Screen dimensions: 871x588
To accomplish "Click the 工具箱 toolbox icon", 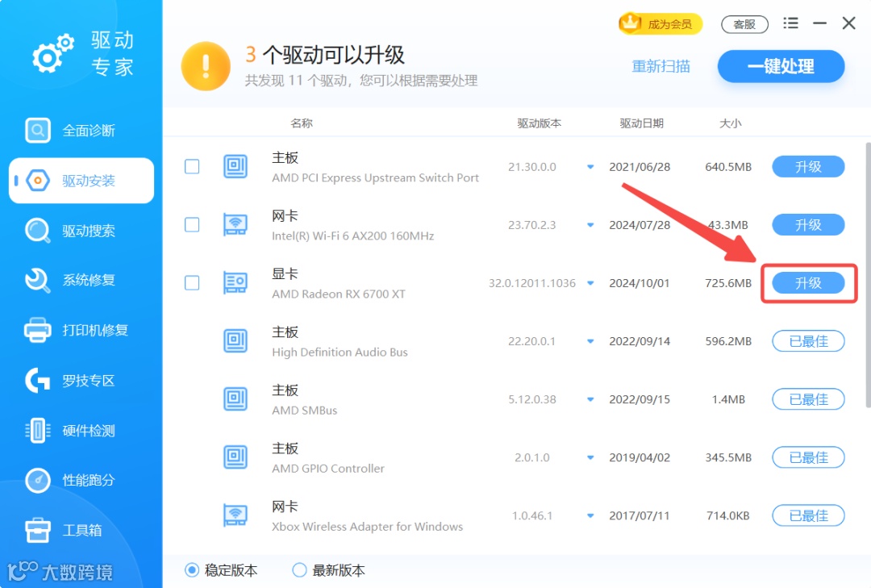I will 38,530.
